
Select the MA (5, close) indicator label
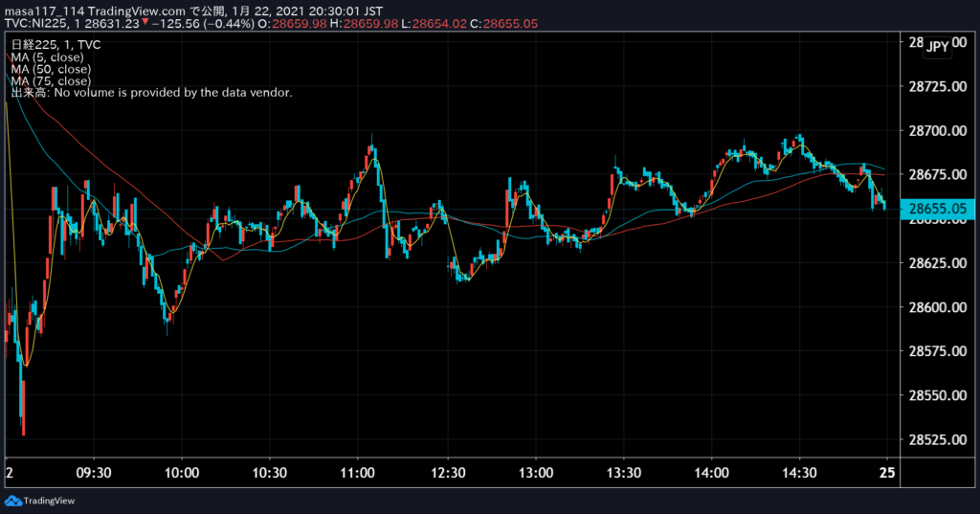47,56
